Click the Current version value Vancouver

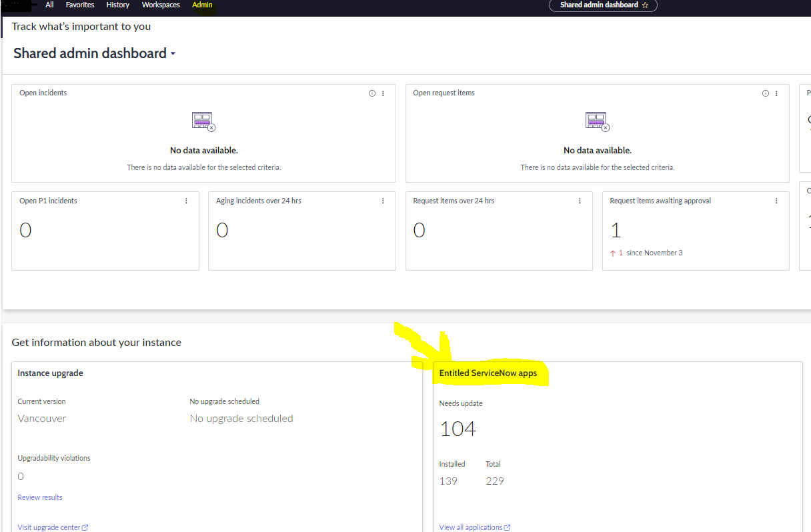click(x=42, y=419)
